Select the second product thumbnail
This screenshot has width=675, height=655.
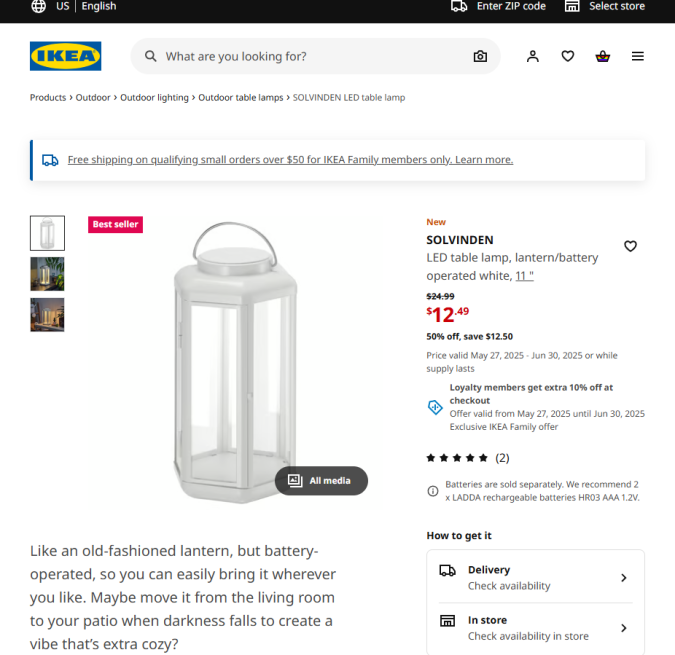pos(47,274)
